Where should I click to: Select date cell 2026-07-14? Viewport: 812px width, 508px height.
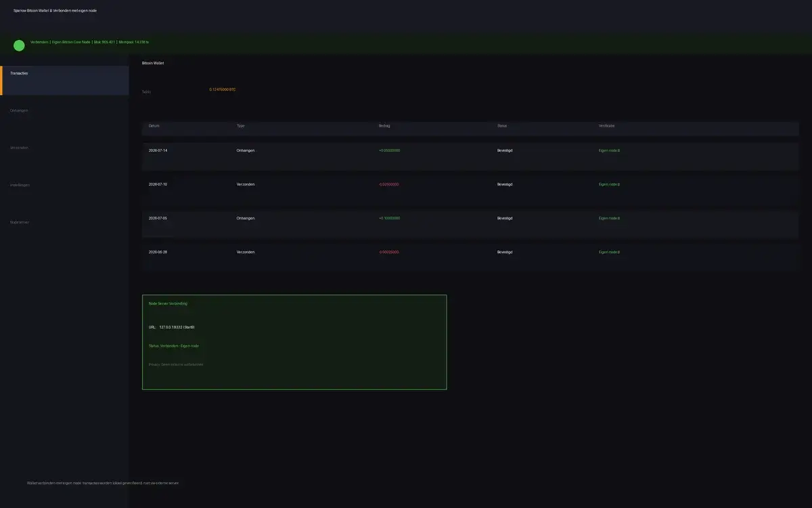158,150
